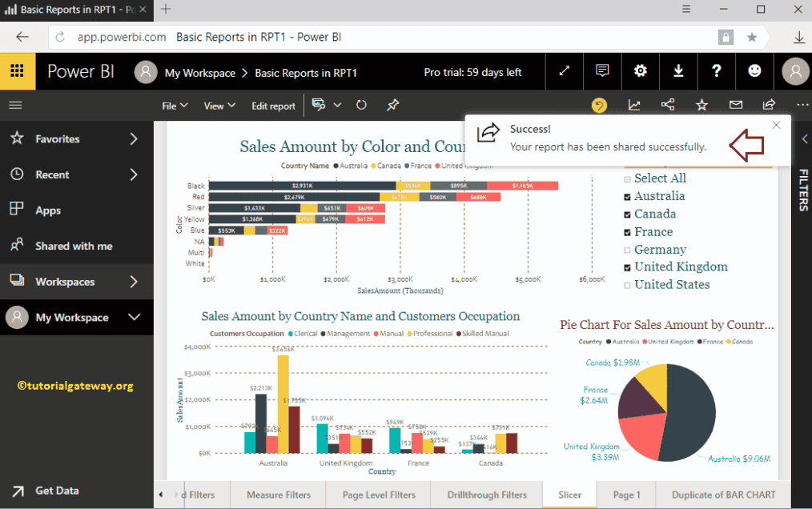
Task: Click the share icon in toolbar
Action: pyautogui.click(x=769, y=105)
